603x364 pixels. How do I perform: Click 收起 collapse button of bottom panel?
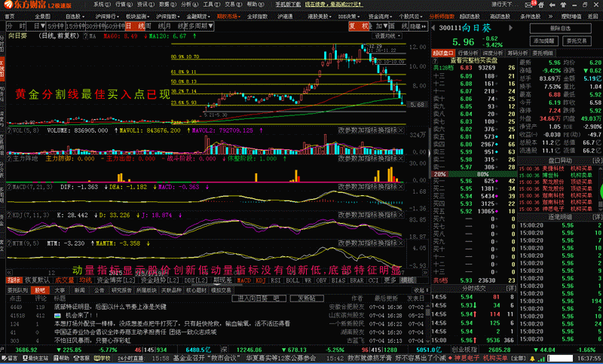click(421, 290)
